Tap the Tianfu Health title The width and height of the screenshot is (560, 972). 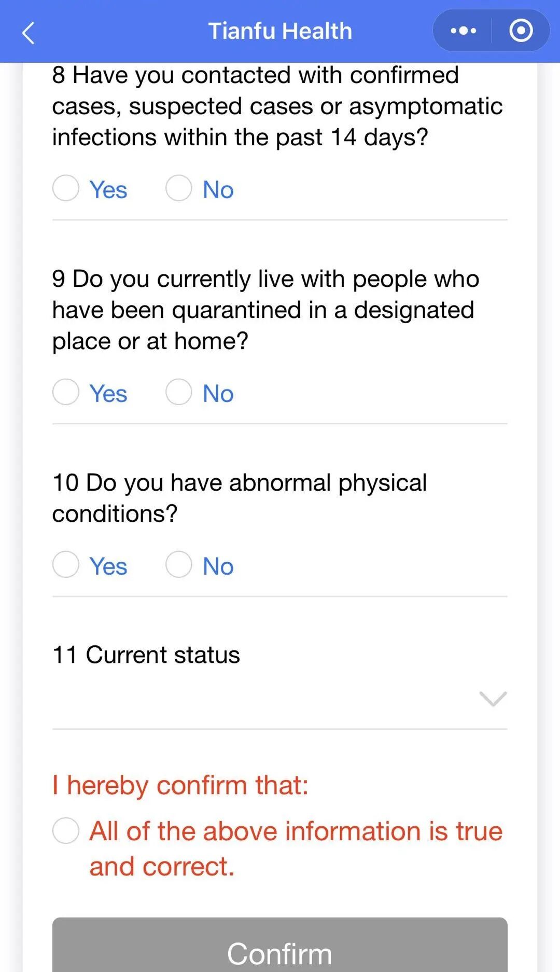tap(280, 31)
